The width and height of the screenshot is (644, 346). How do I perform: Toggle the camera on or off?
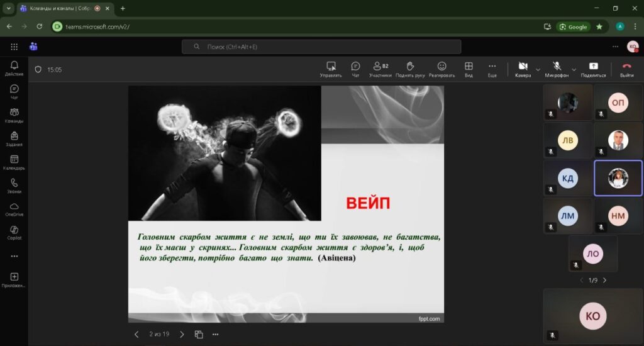523,69
